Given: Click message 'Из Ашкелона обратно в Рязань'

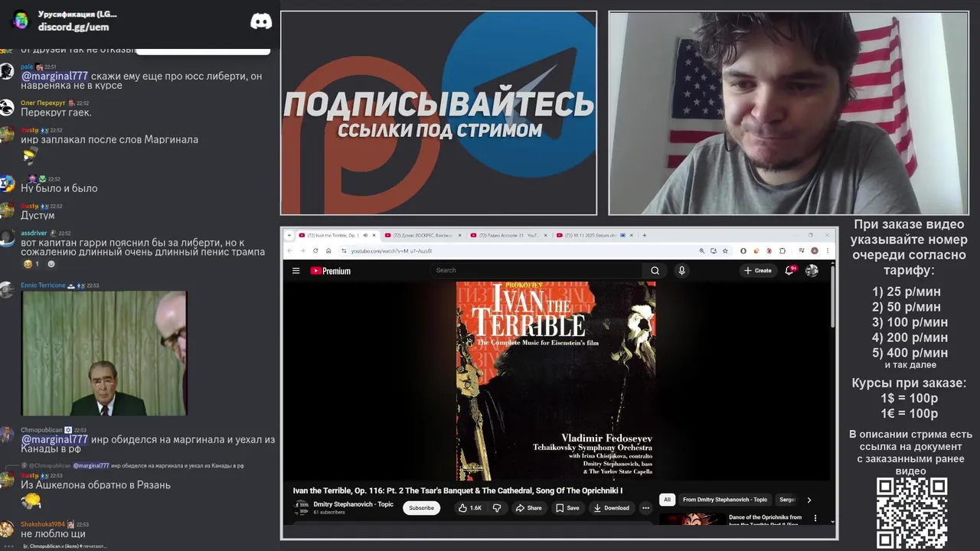Looking at the screenshot, I should 96,484.
